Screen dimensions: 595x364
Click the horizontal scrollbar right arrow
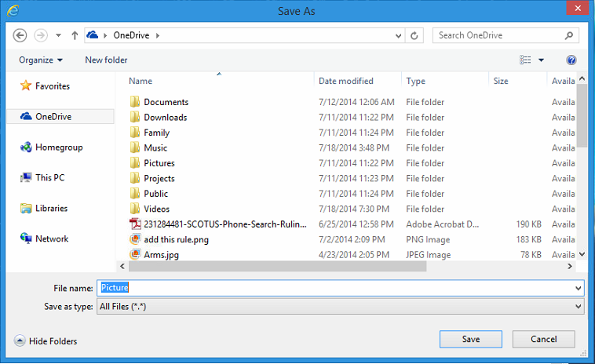coord(570,266)
